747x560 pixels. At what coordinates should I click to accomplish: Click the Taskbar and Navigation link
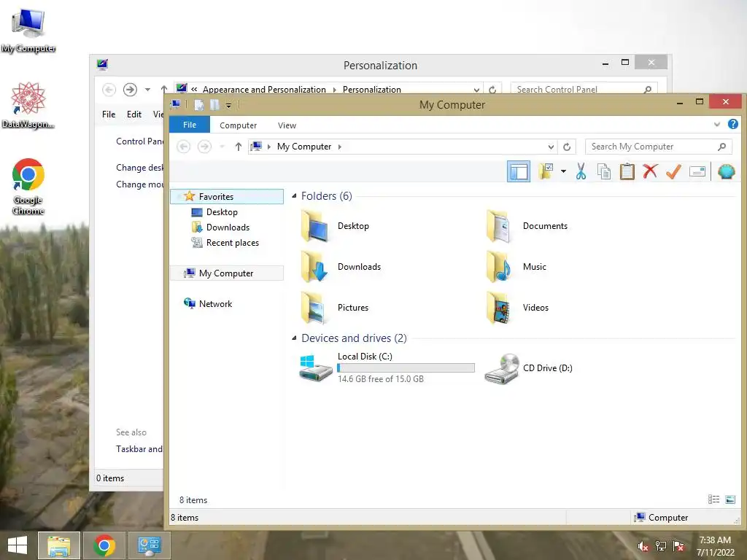[x=139, y=449]
